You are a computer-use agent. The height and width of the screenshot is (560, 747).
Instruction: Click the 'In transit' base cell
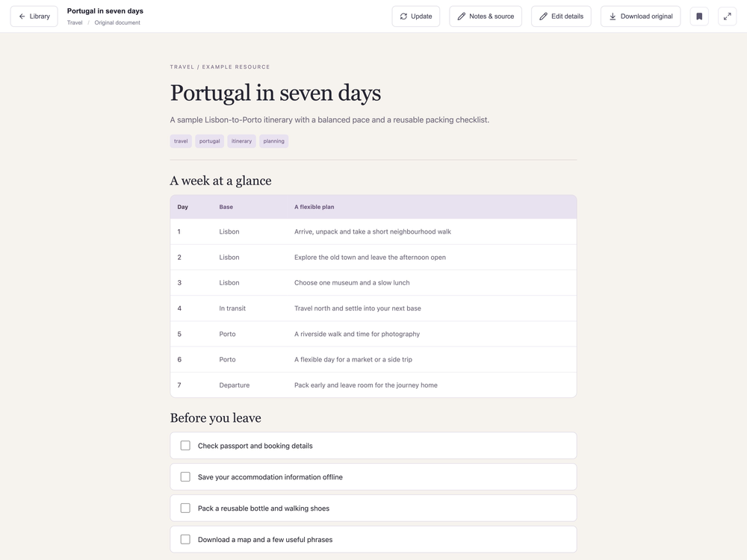pyautogui.click(x=232, y=308)
